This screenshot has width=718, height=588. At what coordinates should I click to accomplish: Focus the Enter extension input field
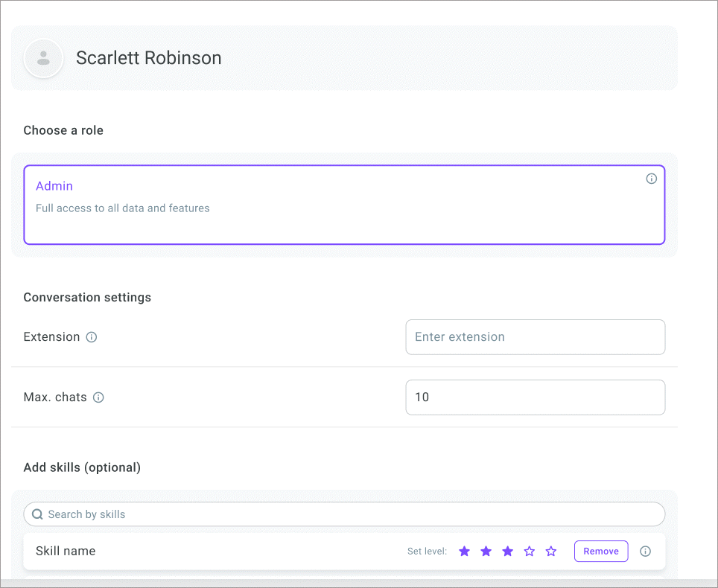pyautogui.click(x=535, y=337)
